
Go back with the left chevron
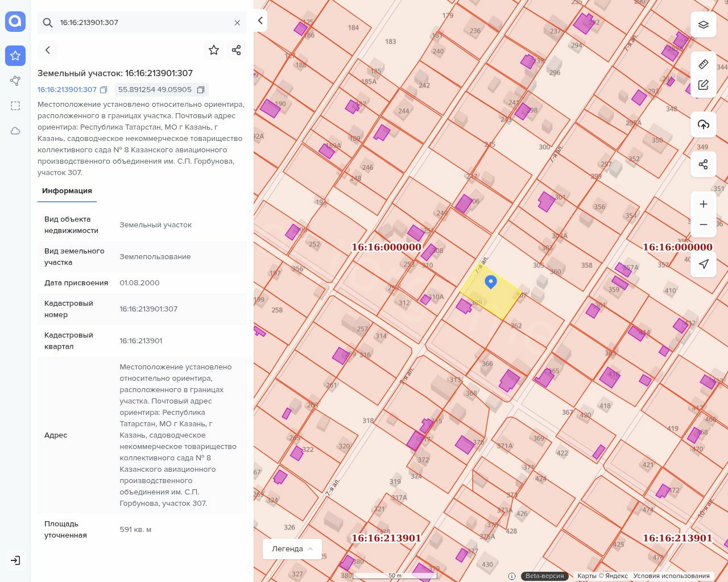[48, 50]
